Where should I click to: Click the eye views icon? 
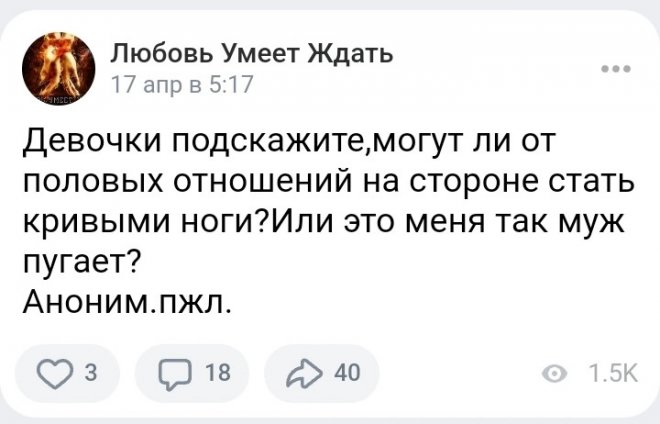554,373
